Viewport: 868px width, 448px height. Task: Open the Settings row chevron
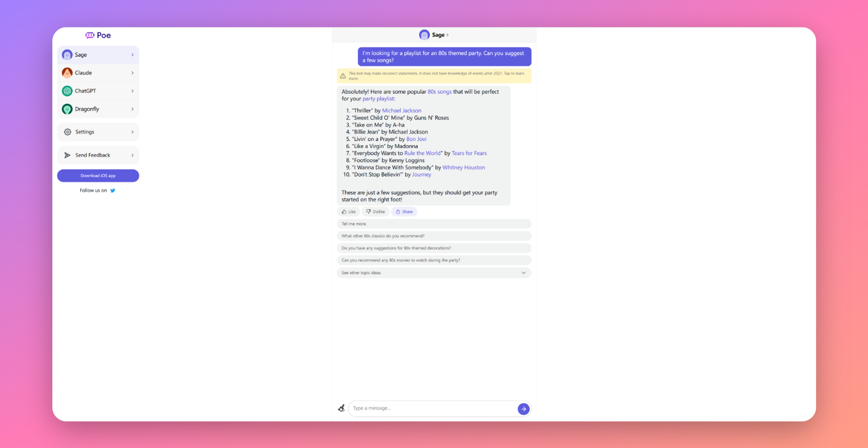(x=132, y=132)
